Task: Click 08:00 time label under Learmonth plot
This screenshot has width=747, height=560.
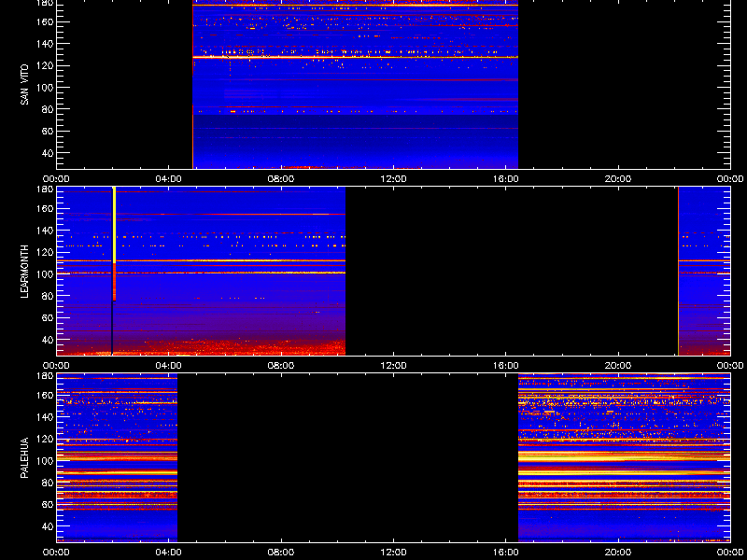Action: 281,366
